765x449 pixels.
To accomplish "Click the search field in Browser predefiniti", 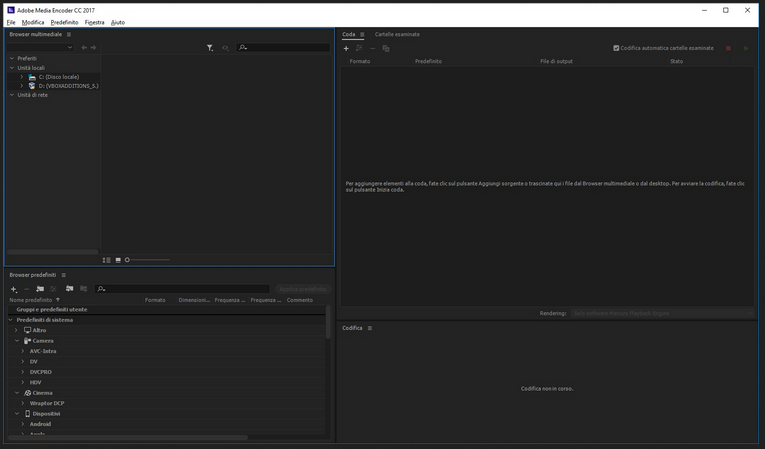I will [x=182, y=289].
